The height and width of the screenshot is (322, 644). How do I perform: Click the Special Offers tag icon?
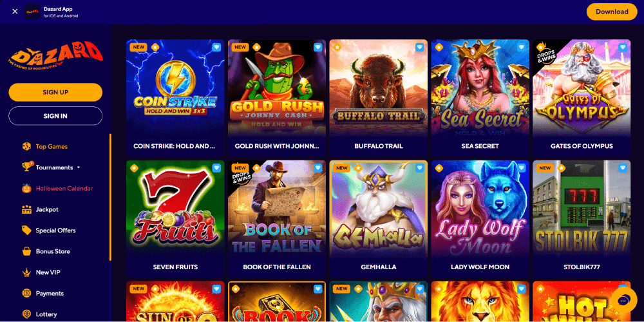[26, 230]
